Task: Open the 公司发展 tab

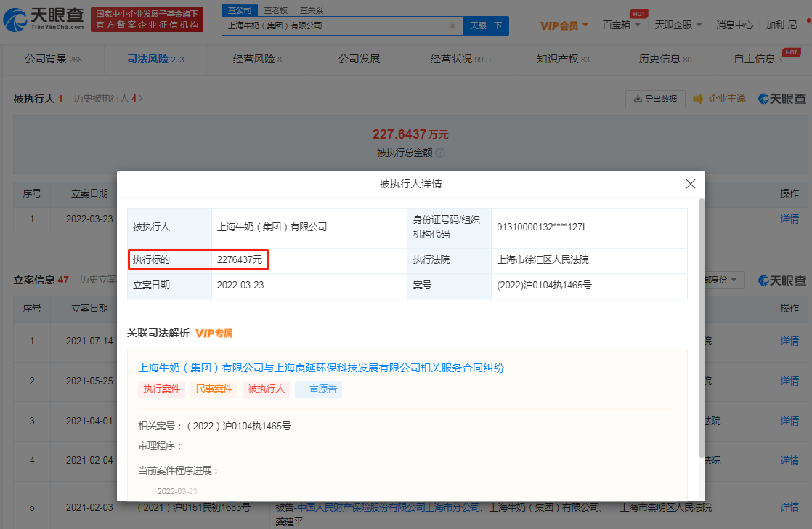Action: [x=360, y=59]
